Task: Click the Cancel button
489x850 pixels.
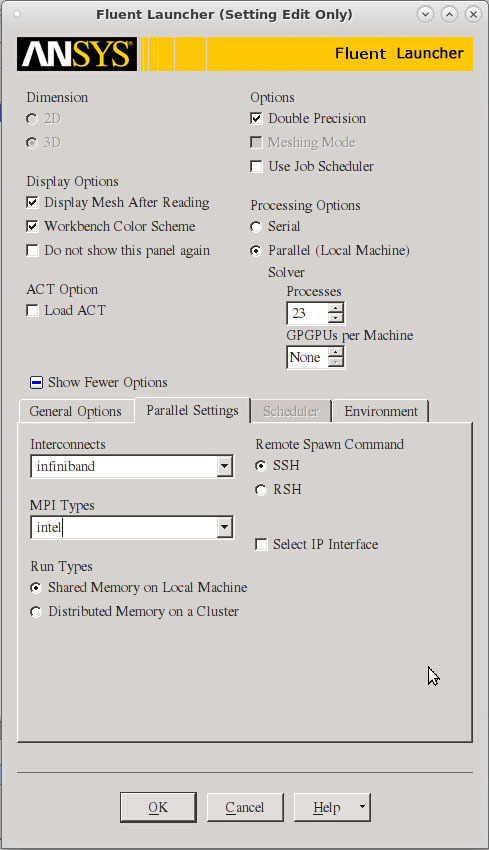Action: [245, 808]
